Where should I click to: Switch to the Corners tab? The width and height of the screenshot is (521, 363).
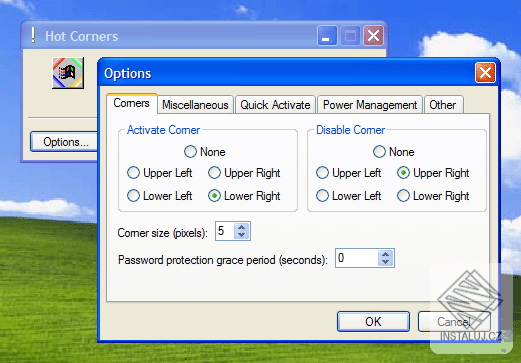pos(132,104)
